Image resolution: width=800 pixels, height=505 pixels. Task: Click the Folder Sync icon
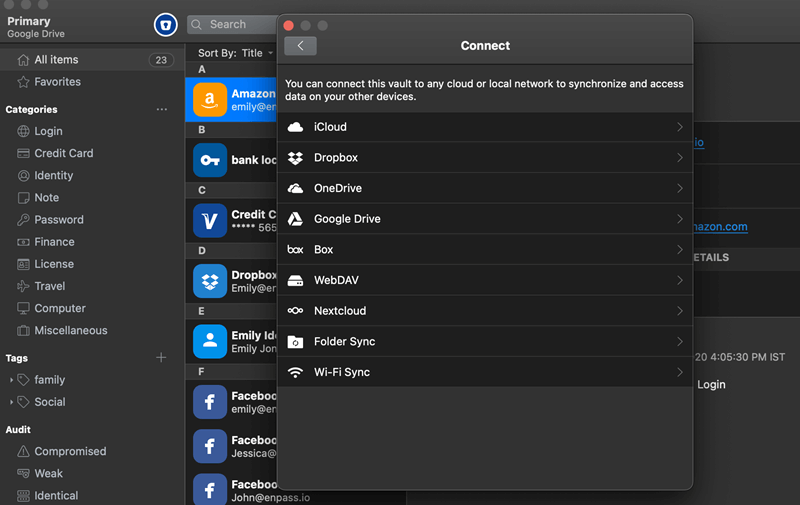(295, 342)
